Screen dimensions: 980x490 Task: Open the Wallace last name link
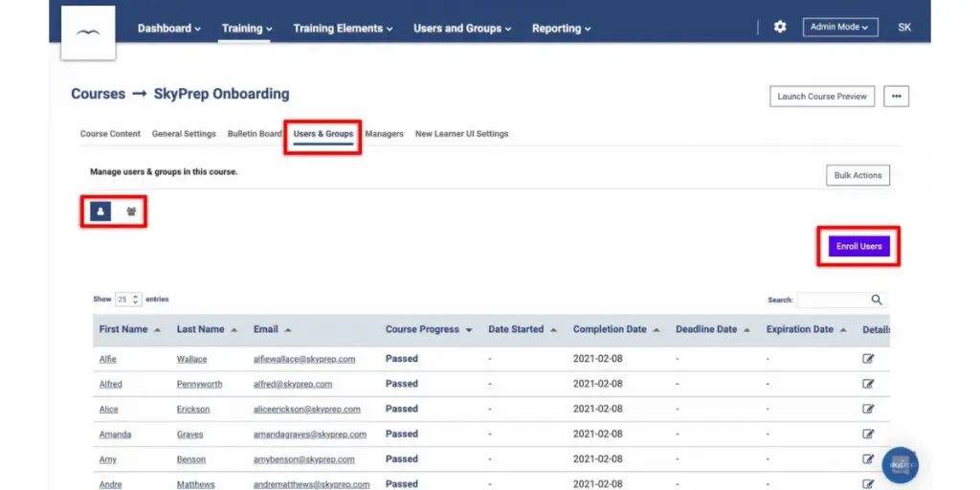coord(191,360)
